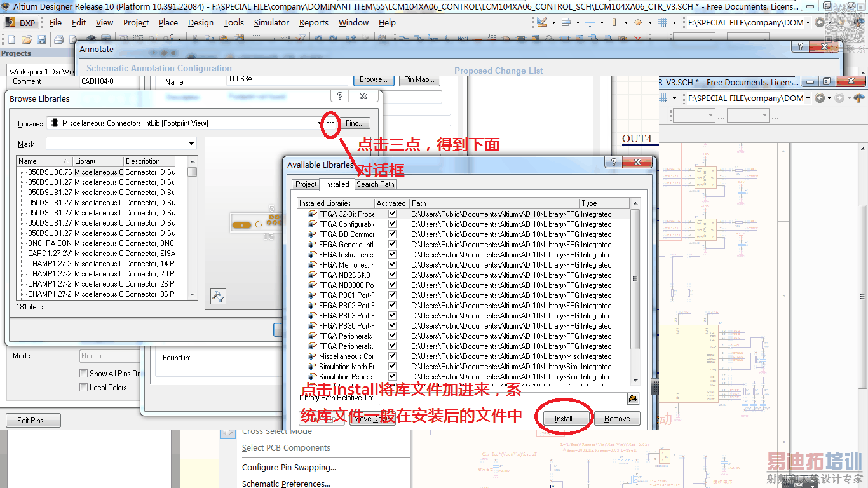Click the alignment tools icon
This screenshot has height=488, width=868.
coord(566,22)
